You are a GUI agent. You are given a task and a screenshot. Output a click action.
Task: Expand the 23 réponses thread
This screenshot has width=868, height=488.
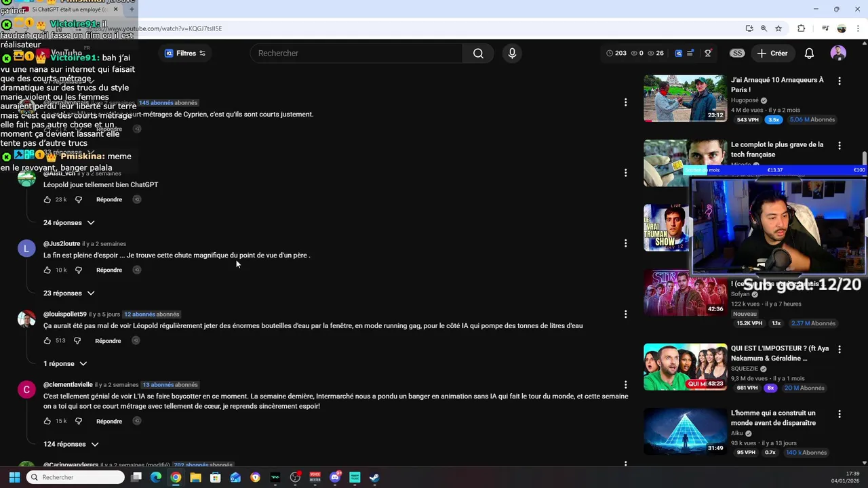(x=69, y=293)
